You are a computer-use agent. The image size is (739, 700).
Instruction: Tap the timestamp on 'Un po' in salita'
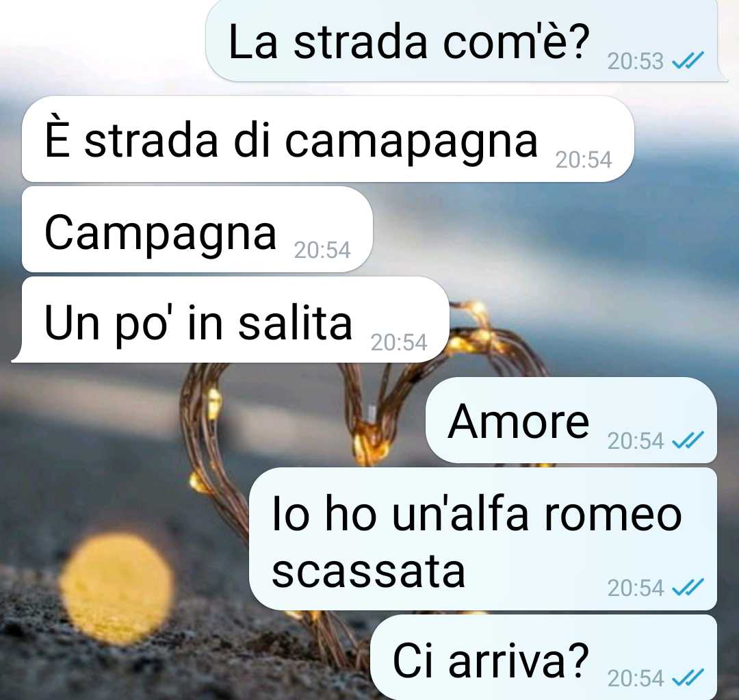(x=399, y=342)
